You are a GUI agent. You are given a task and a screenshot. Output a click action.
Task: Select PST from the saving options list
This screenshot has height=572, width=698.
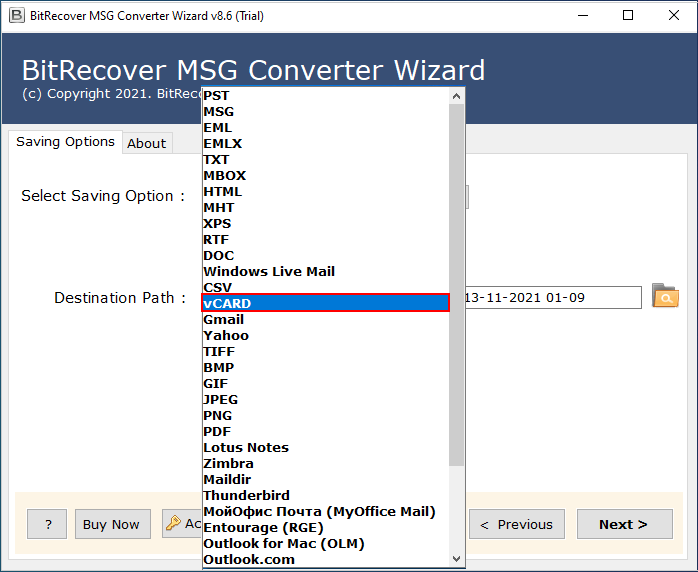[x=326, y=96]
